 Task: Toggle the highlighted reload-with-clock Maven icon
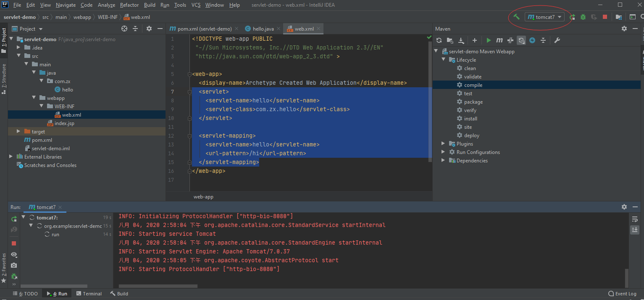tap(521, 40)
